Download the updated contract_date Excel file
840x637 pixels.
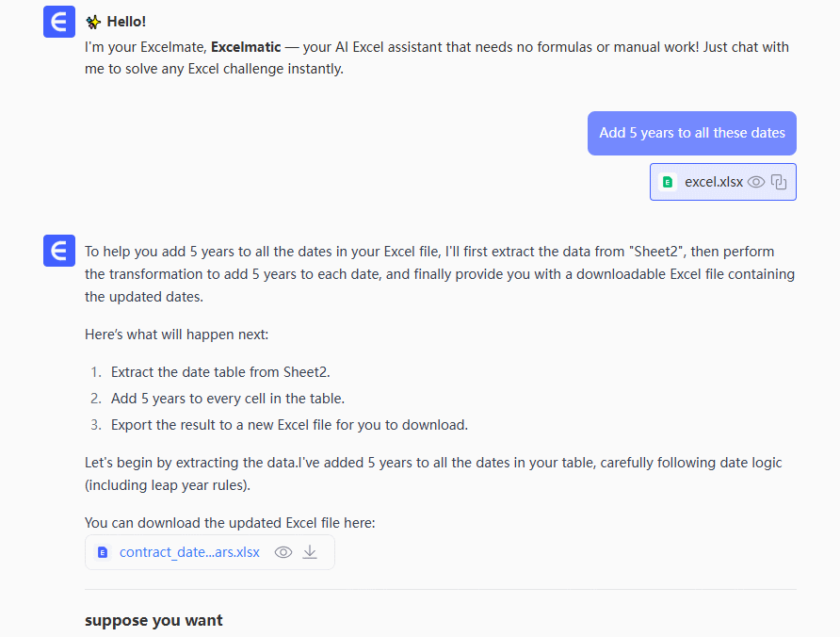coord(310,552)
